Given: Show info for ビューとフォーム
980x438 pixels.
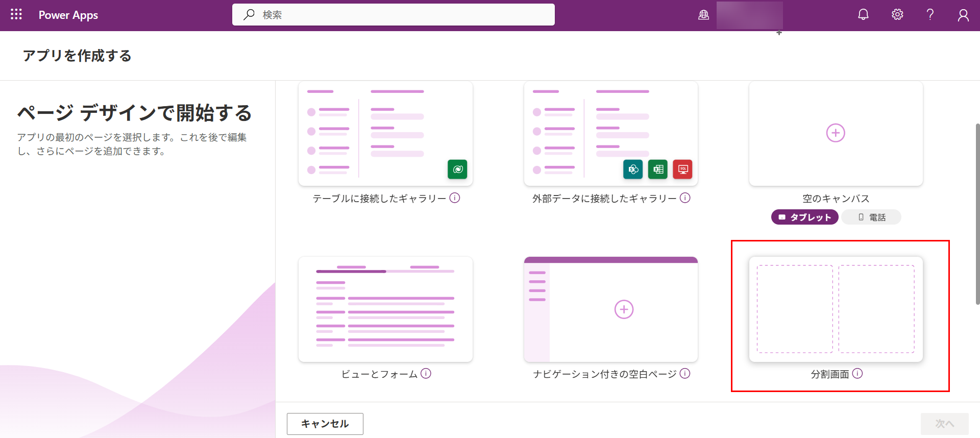Looking at the screenshot, I should (x=426, y=374).
